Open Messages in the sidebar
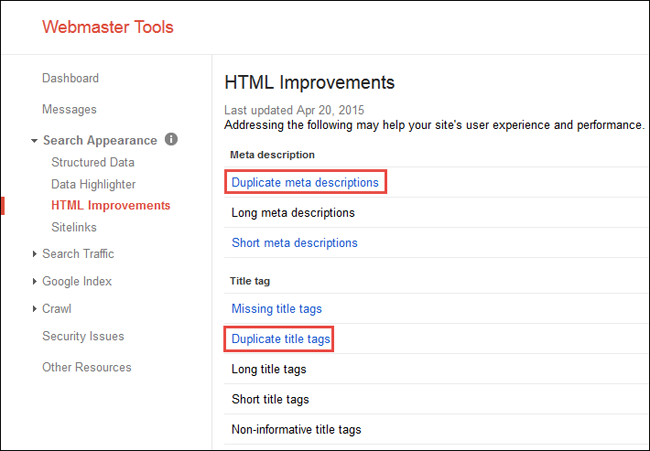 tap(69, 109)
